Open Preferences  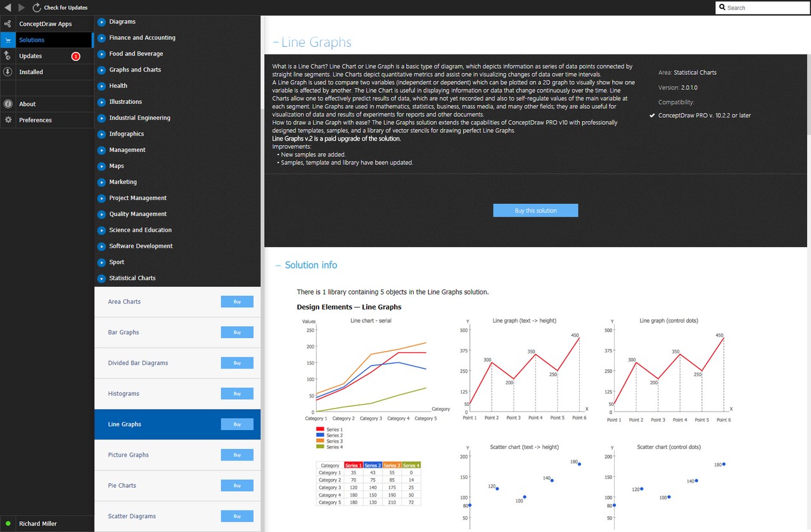tap(47, 120)
